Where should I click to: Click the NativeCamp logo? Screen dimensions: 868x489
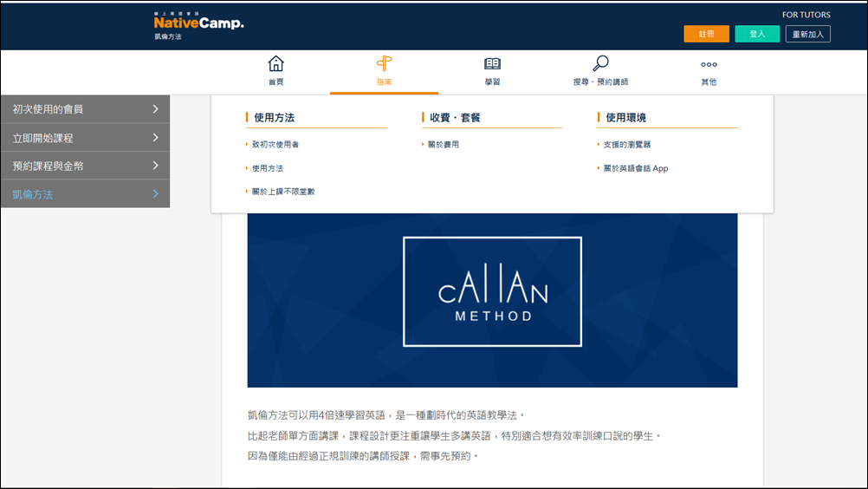click(x=198, y=21)
